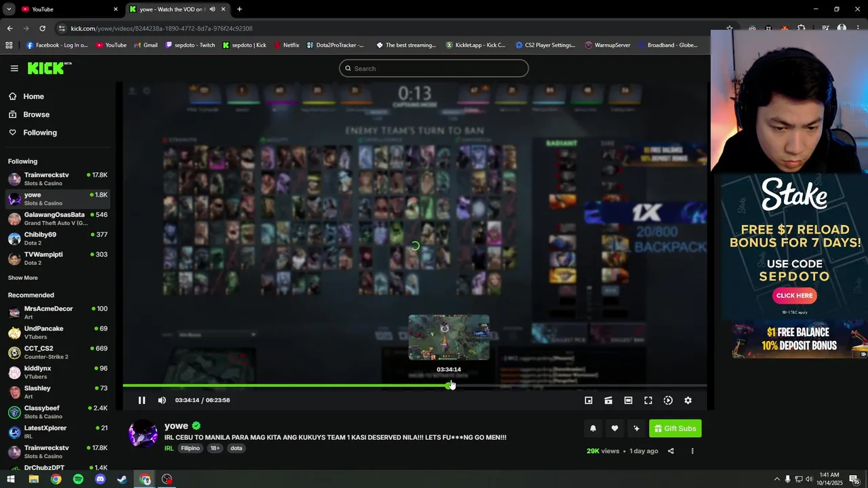Viewport: 868px width, 488px height.
Task: Click the progress bar scrubber handle
Action: (450, 386)
